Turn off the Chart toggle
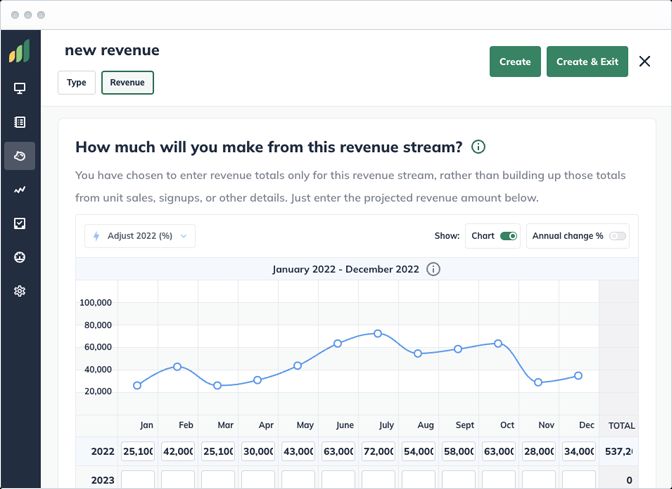The width and height of the screenshot is (672, 489). (x=509, y=236)
